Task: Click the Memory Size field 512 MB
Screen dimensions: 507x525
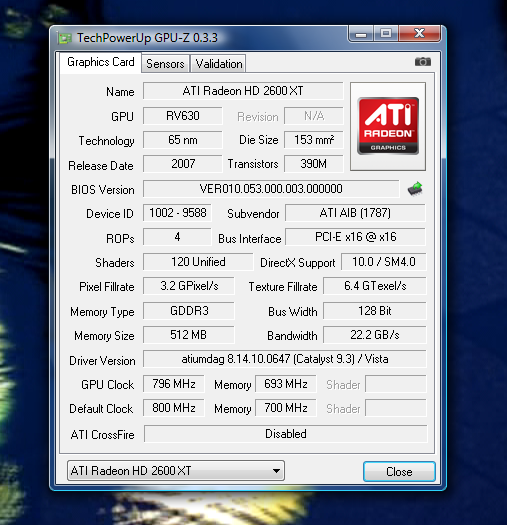Action: 189,335
